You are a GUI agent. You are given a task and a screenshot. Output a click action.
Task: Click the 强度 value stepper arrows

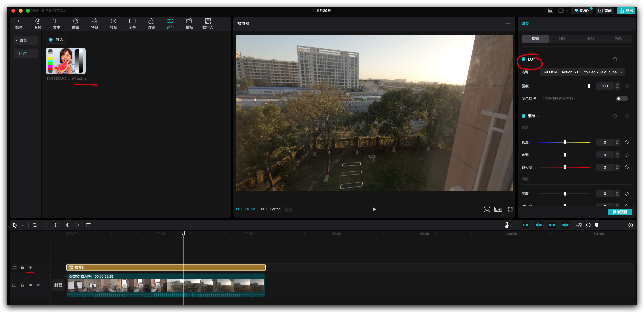point(617,86)
